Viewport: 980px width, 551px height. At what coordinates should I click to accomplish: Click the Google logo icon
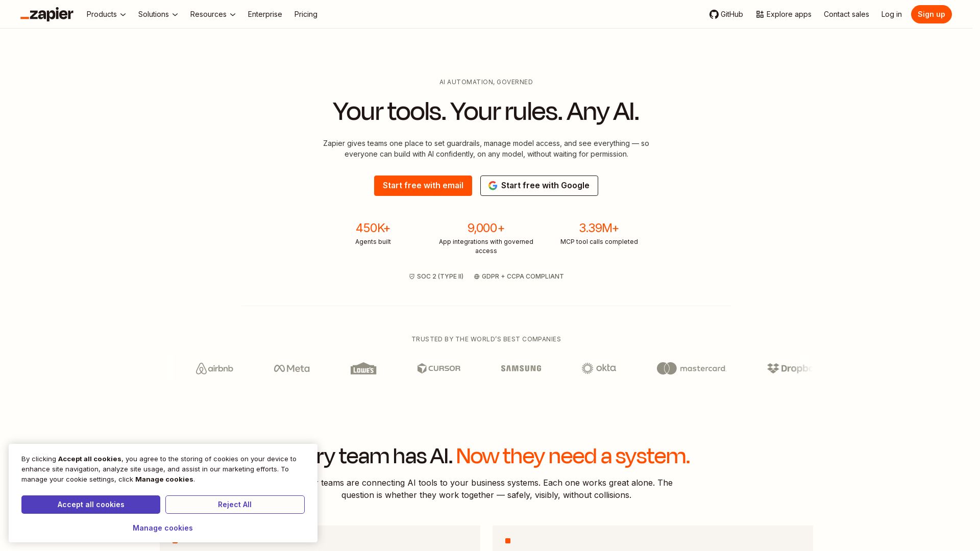point(493,186)
